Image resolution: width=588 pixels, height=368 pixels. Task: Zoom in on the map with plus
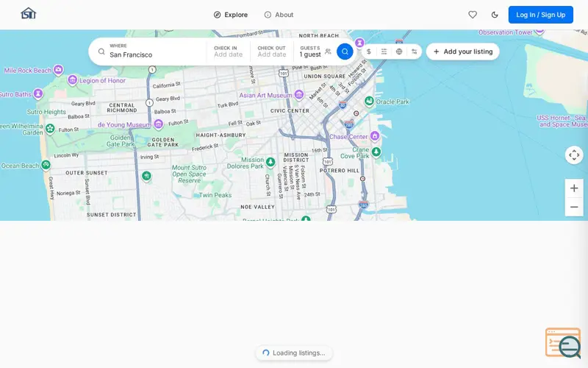tap(574, 188)
